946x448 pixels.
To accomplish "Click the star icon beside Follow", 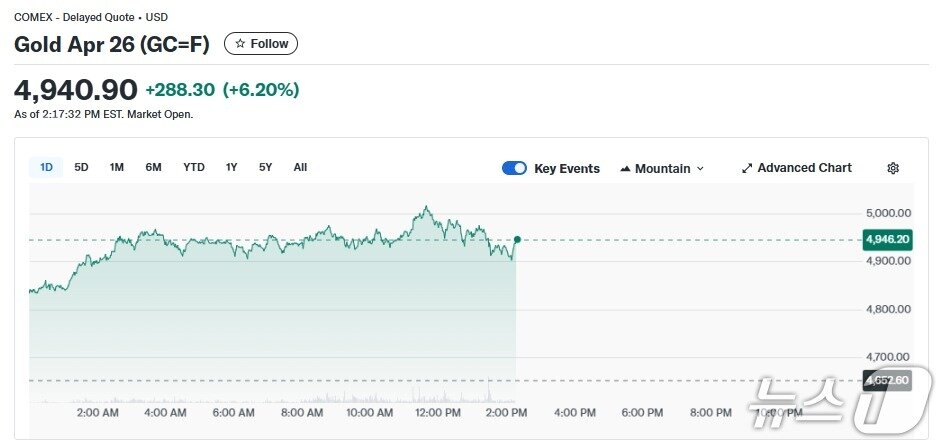I will tap(240, 44).
